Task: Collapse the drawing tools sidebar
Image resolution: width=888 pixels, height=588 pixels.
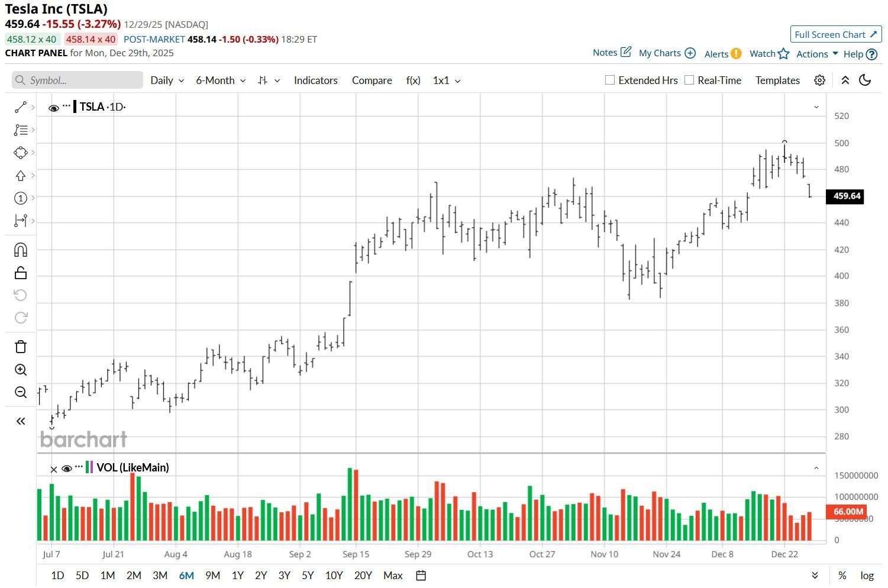Action: (x=21, y=421)
